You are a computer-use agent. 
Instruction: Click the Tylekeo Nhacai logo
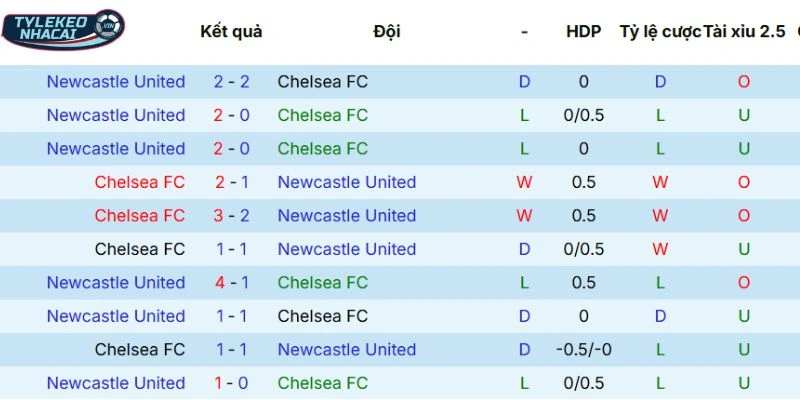pos(63,29)
